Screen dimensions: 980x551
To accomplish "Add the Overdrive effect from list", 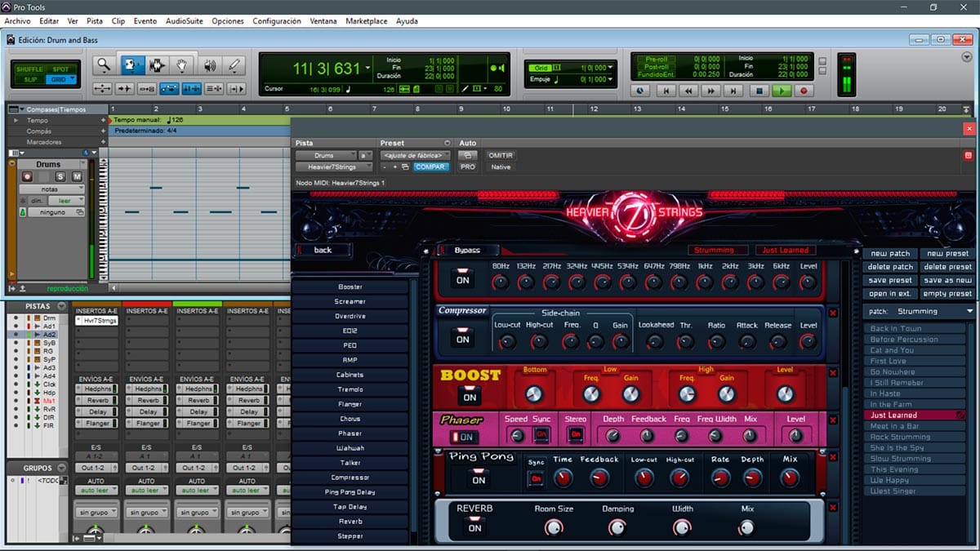I will click(x=350, y=316).
